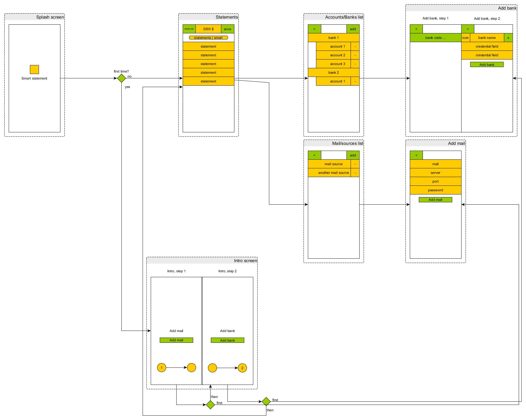This screenshot has width=526, height=420.
Task: Click the 'icon' cell next to bank name
Action: [466, 38]
